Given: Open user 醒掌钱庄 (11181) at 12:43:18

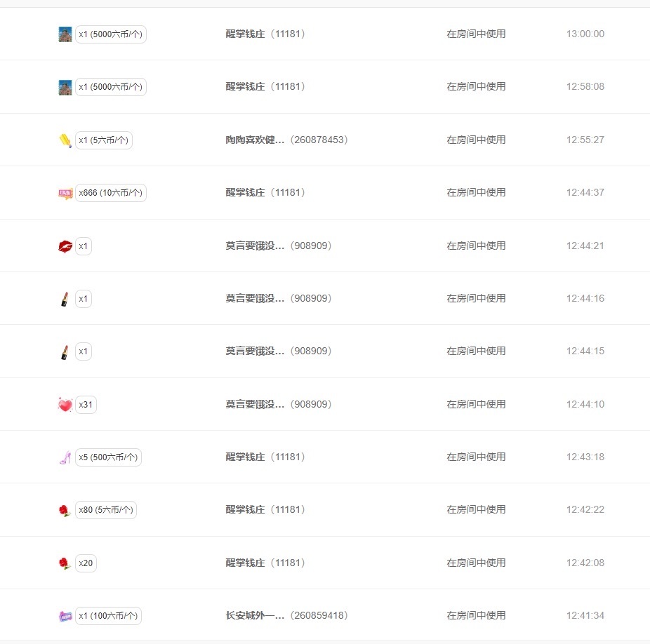Looking at the screenshot, I should click(x=265, y=457).
